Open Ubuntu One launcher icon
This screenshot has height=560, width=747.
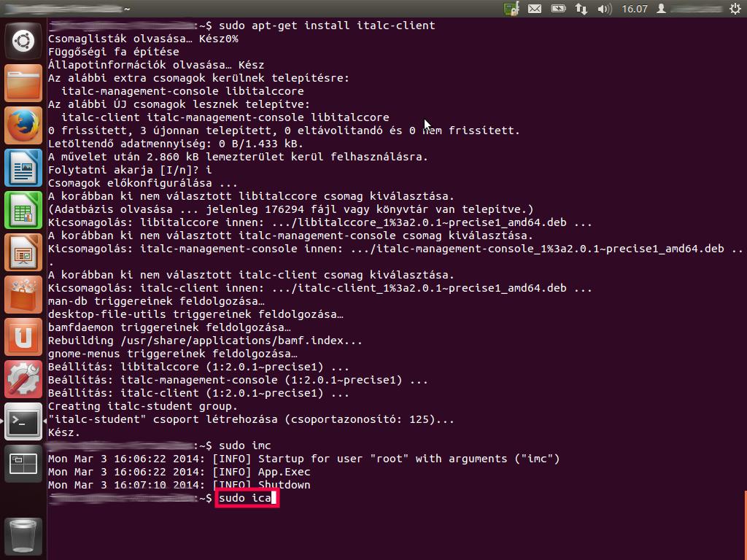tap(23, 337)
